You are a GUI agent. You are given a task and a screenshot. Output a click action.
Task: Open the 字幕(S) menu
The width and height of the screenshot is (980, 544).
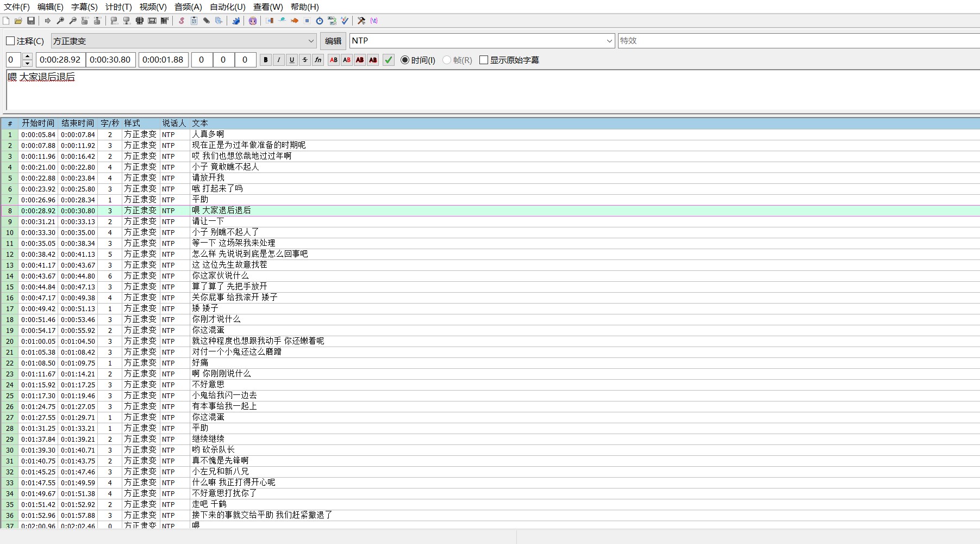(x=84, y=7)
